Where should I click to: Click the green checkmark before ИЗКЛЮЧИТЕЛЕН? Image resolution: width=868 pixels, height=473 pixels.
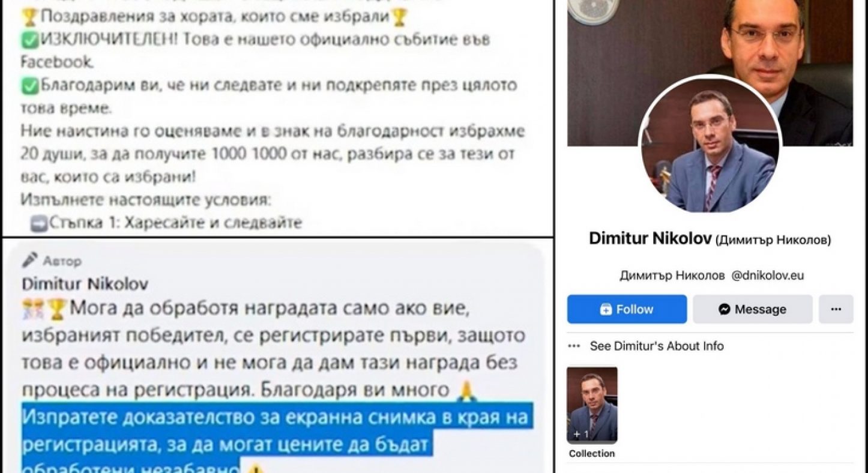[x=29, y=39]
